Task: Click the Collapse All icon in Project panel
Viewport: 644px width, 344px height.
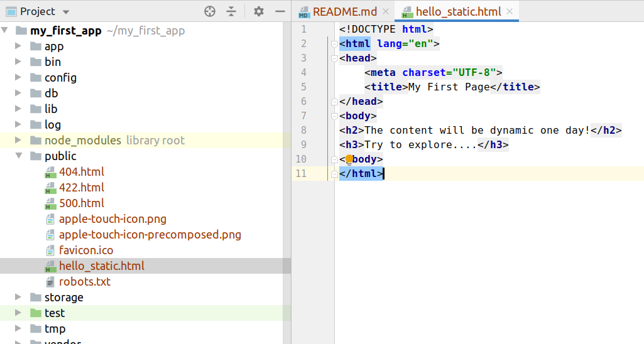Action: tap(231, 11)
